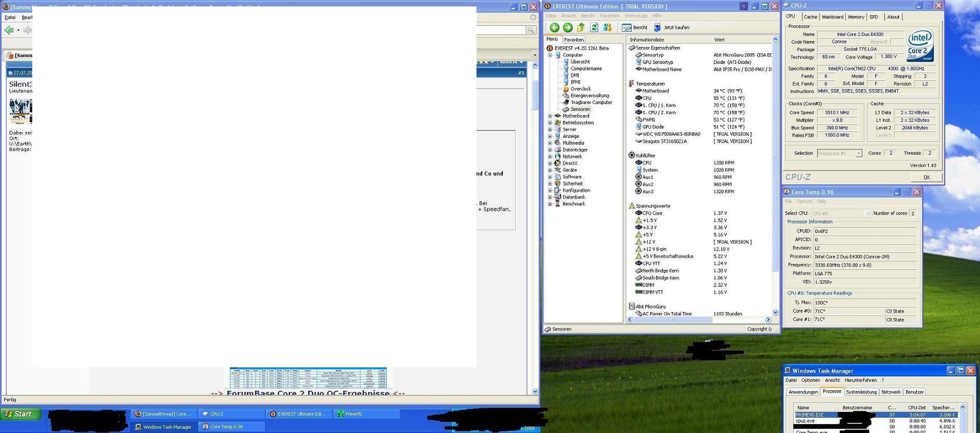Click the users icon in EVEREST toolbar

click(607, 28)
